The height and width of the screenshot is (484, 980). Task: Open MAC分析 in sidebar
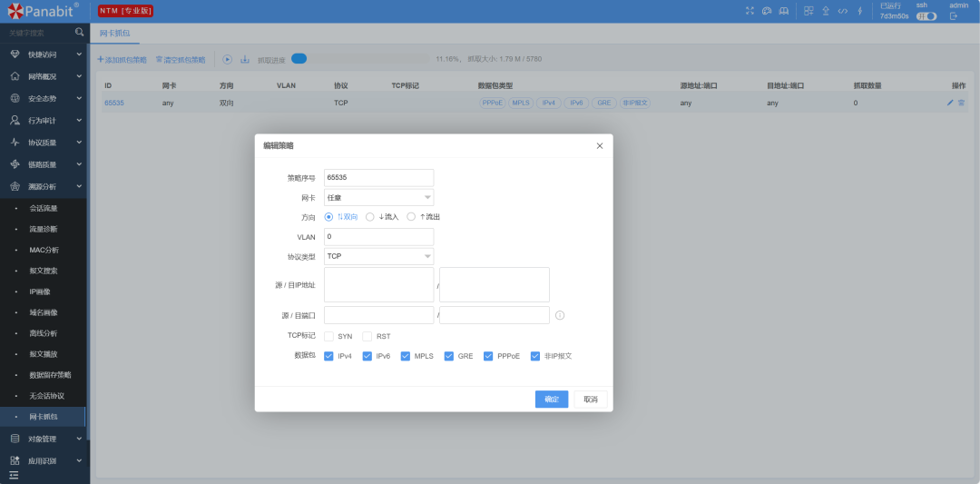pos(44,250)
